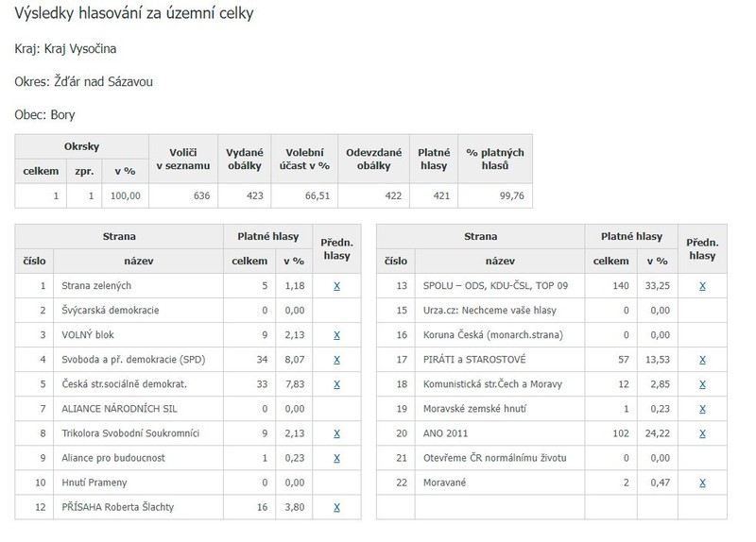Click the voter turnout value 66,51
Screen dimensions: 756x542
(311, 195)
